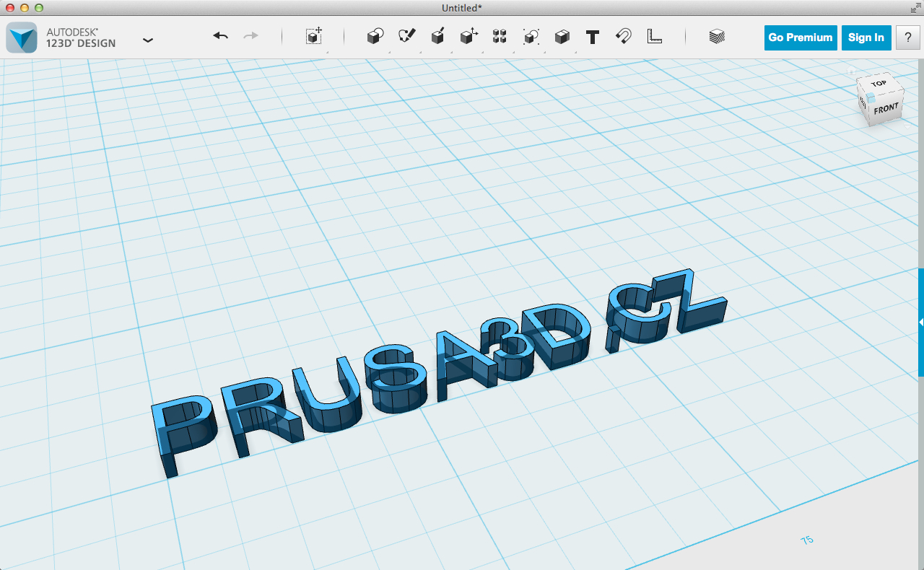
Task: Click the Go Premium button
Action: click(x=801, y=38)
